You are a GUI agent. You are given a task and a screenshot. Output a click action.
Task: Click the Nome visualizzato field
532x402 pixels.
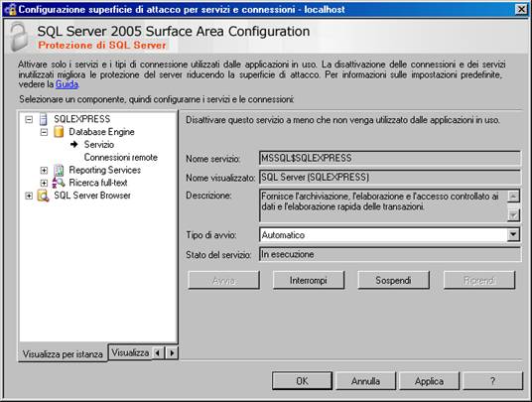(390, 177)
